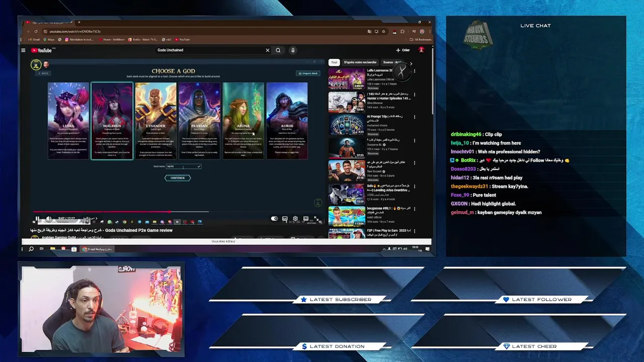Open the Gmail bookmark

(x=35, y=39)
